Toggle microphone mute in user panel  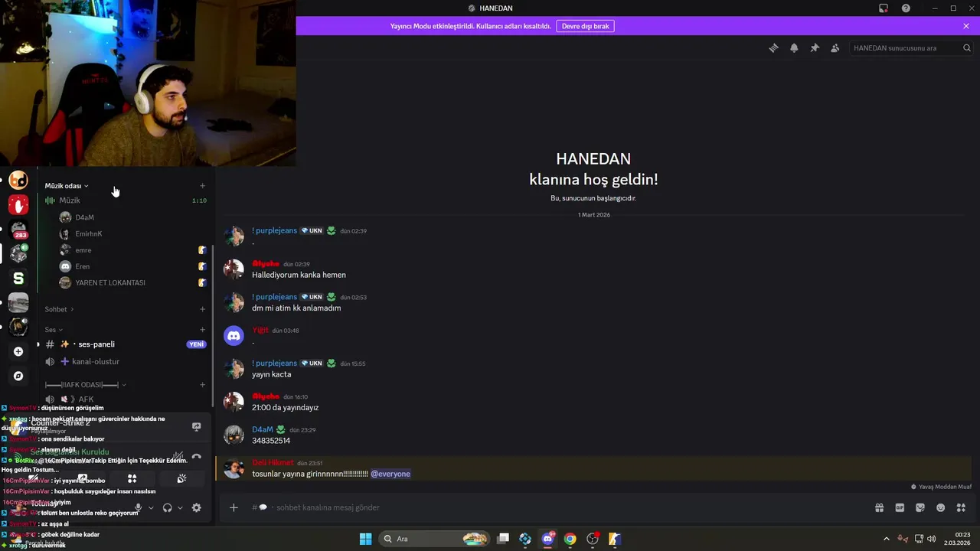(x=138, y=507)
